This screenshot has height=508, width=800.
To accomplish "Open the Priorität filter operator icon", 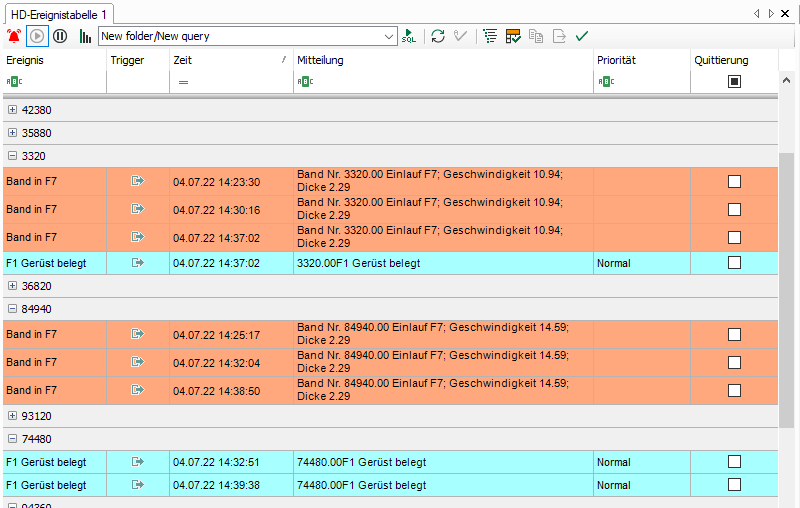I will pyautogui.click(x=606, y=82).
